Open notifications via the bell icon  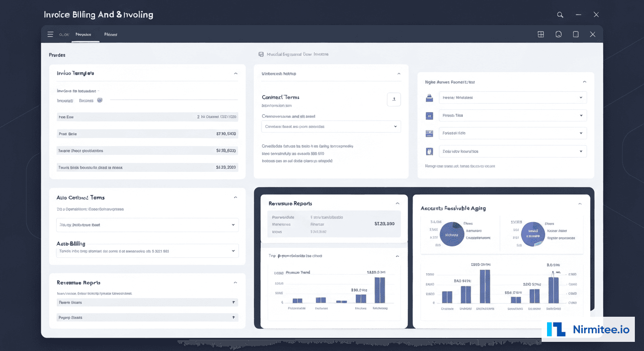(558, 34)
